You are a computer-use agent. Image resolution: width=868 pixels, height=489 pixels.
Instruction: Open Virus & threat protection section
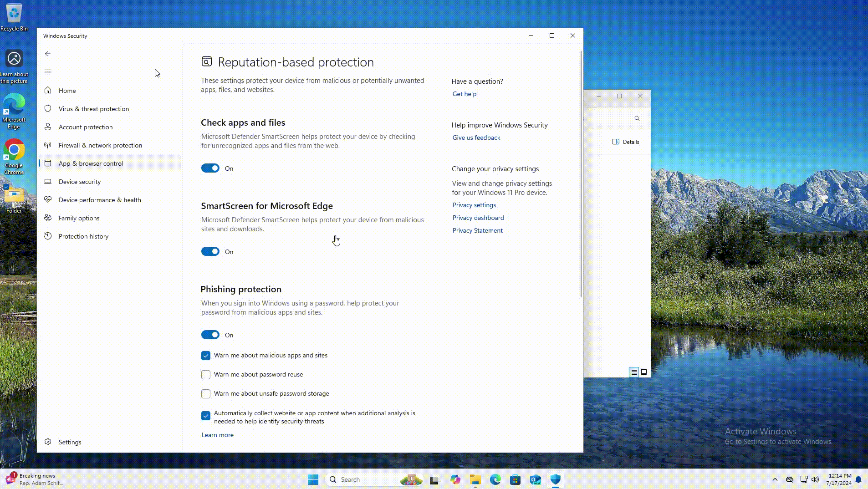click(x=93, y=109)
